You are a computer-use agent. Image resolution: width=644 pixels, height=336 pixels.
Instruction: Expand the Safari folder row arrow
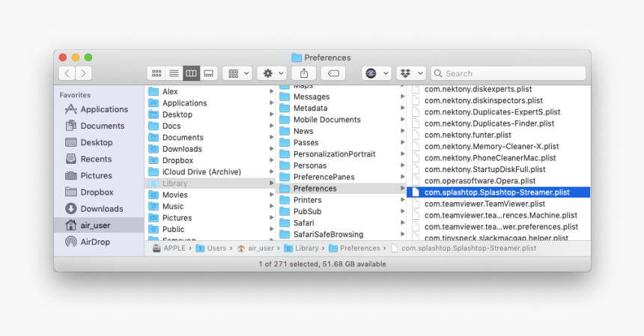click(403, 223)
